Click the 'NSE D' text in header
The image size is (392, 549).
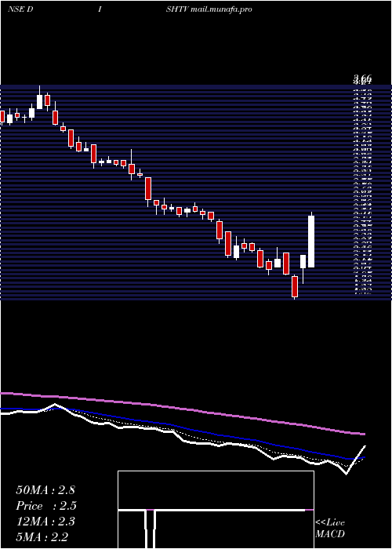[20, 9]
